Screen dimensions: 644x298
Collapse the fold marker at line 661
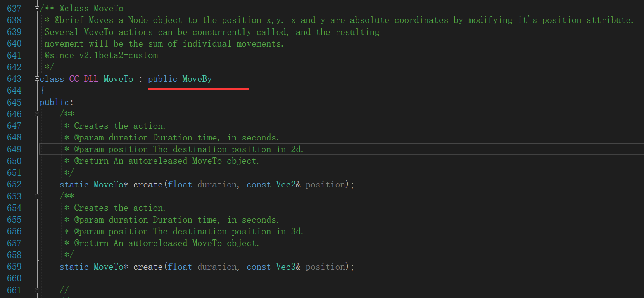click(37, 290)
